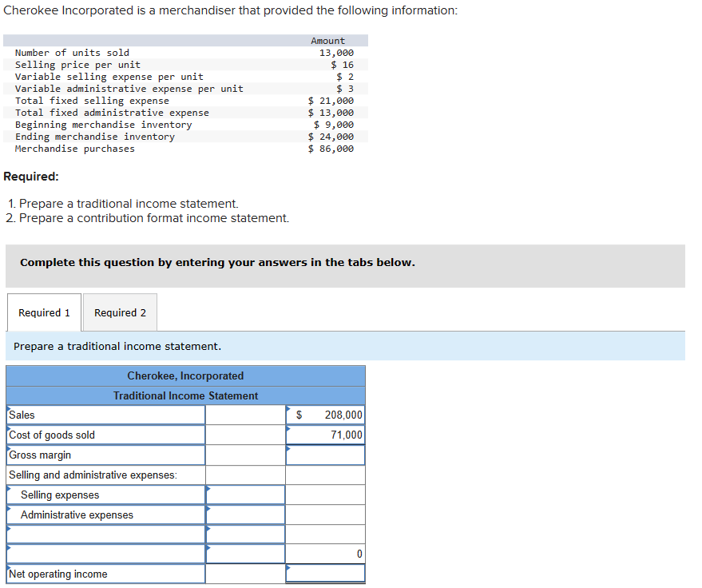This screenshot has width=702, height=588.
Task: Open the blank label dropdown below Administrative expenses
Action: click(x=106, y=534)
